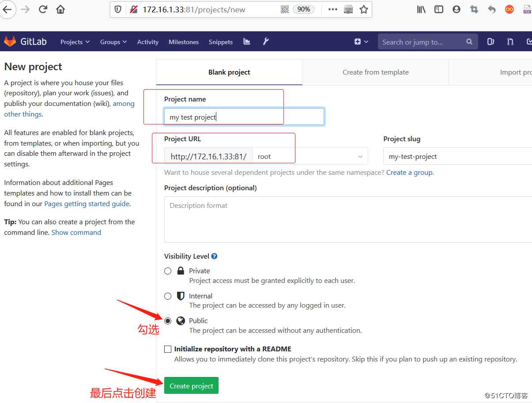Click the http://172.16.1.33:81/ URL prefix text
532x403 pixels.
click(208, 156)
